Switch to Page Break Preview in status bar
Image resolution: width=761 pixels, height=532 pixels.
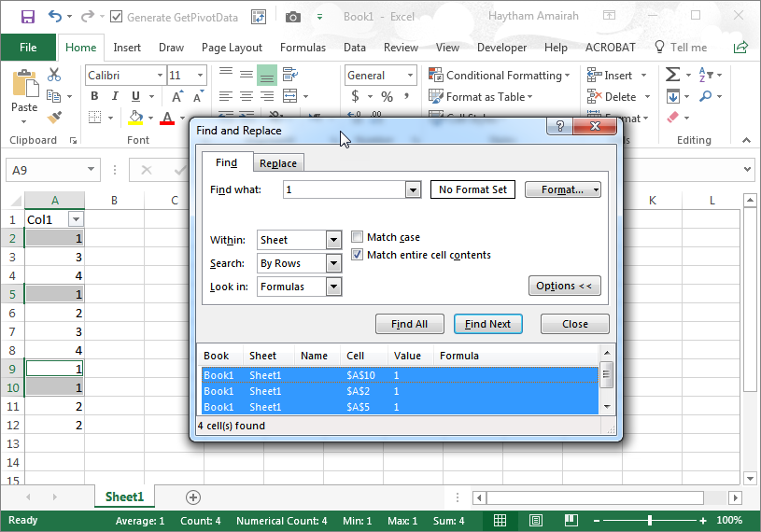point(571,521)
